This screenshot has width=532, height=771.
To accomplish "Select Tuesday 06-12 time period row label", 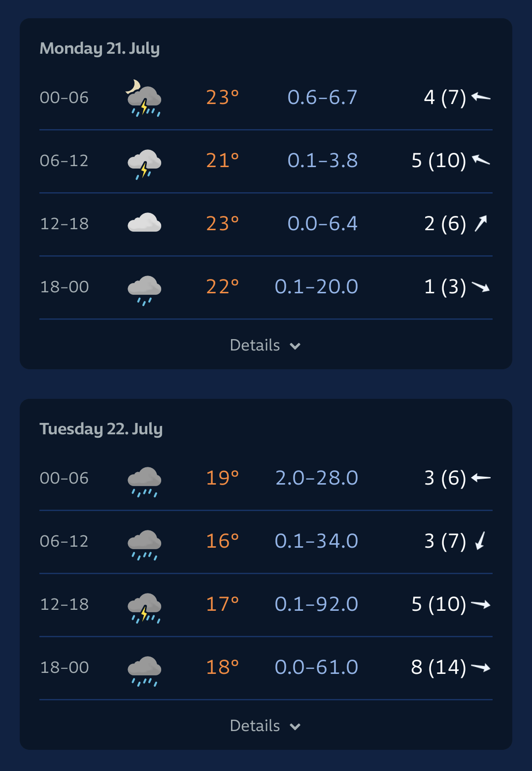I will point(64,541).
